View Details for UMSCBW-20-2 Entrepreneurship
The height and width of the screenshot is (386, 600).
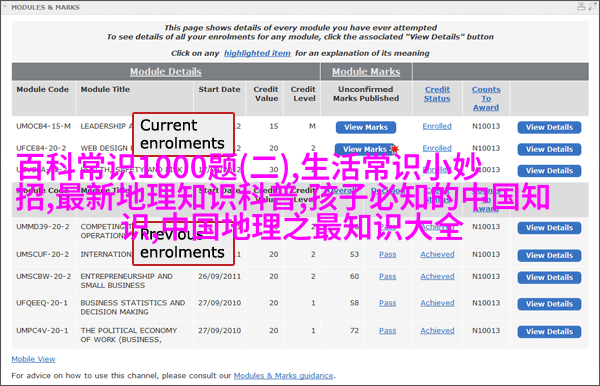click(549, 278)
